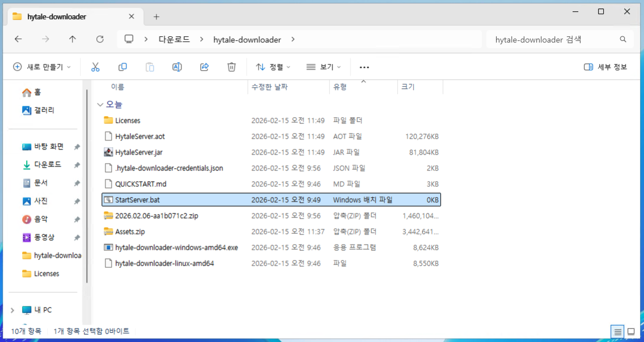Select QUICKSTART.md file name
The width and height of the screenshot is (644, 342).
[141, 184]
